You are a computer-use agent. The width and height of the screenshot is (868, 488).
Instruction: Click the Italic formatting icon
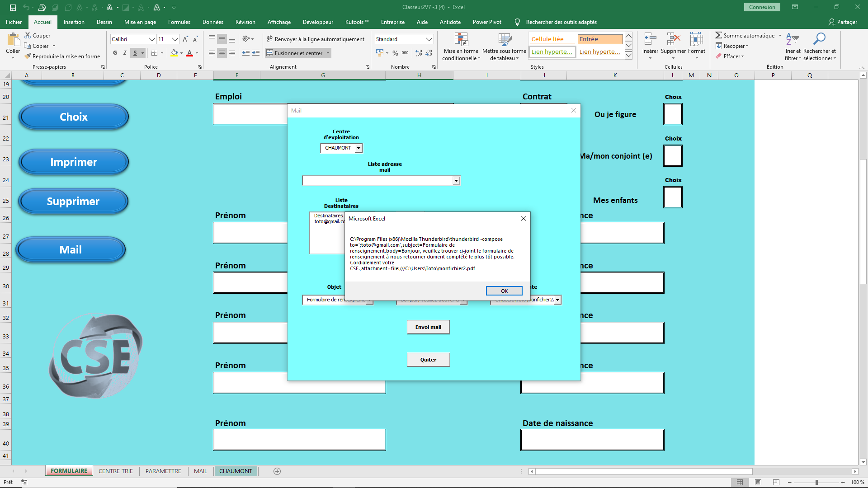pos(125,53)
